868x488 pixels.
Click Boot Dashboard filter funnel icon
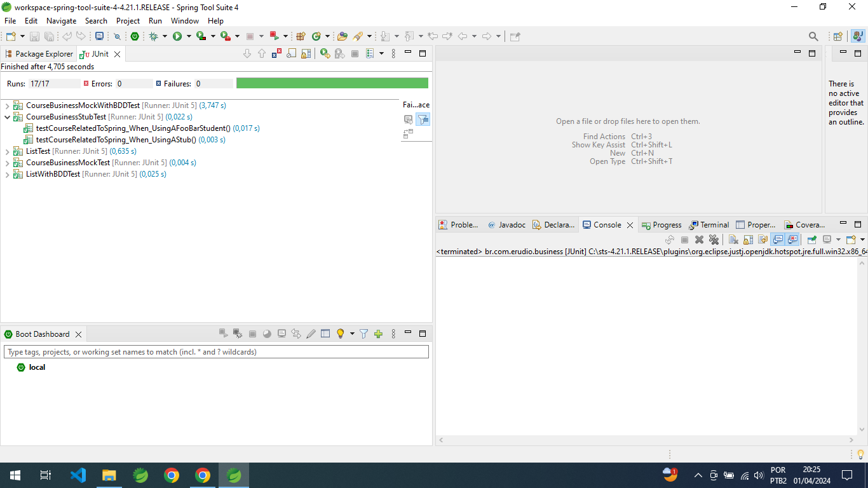point(363,334)
